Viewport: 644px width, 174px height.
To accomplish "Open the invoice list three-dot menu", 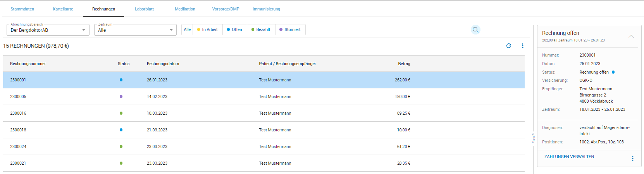I will tap(522, 46).
